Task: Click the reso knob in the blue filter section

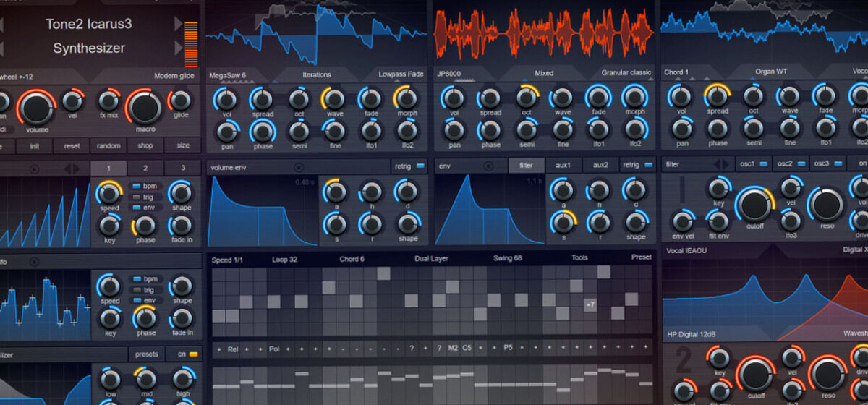Action: click(826, 205)
